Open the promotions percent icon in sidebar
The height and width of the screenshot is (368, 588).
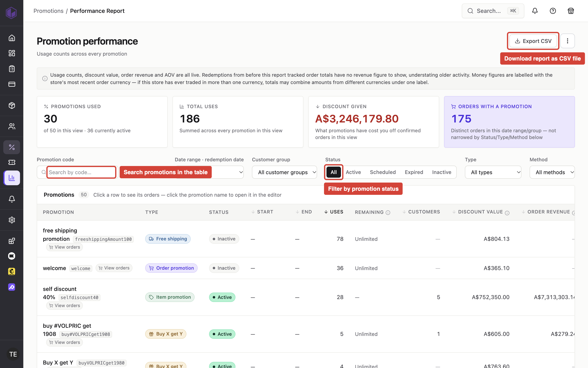[x=12, y=147]
